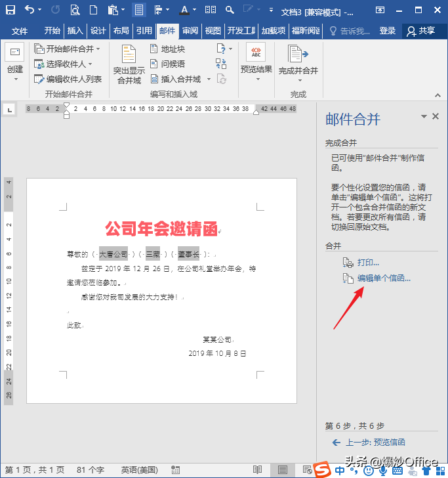This screenshot has width=448, height=478.
Task: Customize the quick access toolbar dropdown
Action: tap(271, 10)
